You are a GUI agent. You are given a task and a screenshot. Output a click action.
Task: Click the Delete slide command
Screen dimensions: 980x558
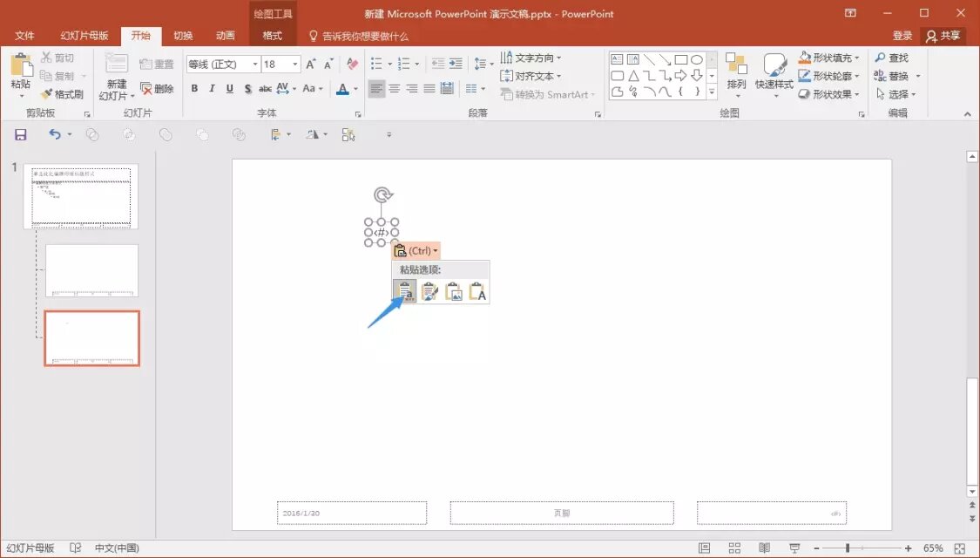(157, 89)
